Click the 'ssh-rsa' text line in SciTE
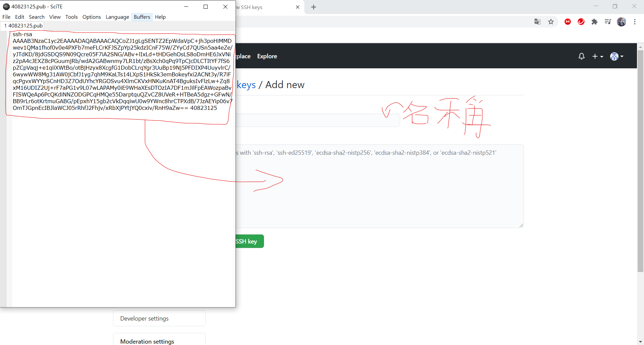This screenshot has width=644, height=345. 22,34
